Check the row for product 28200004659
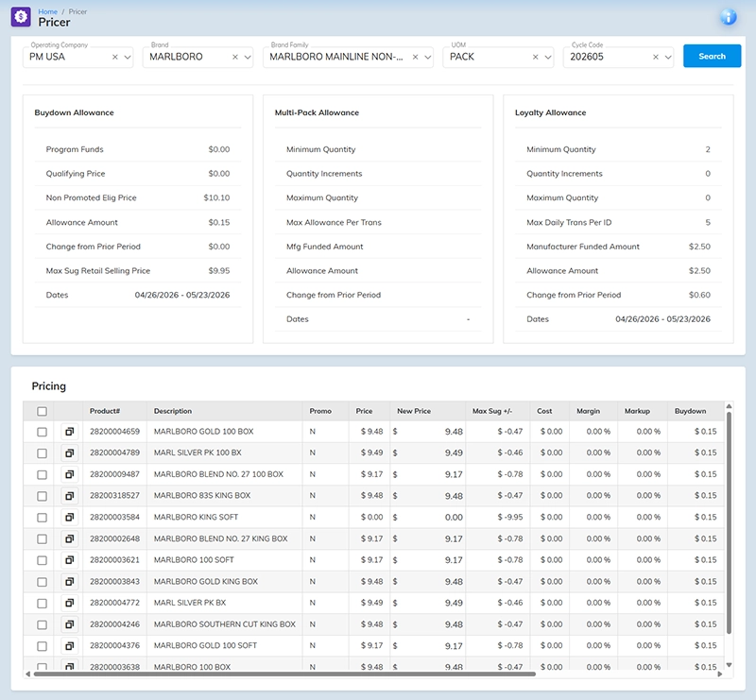756x700 pixels. 42,432
